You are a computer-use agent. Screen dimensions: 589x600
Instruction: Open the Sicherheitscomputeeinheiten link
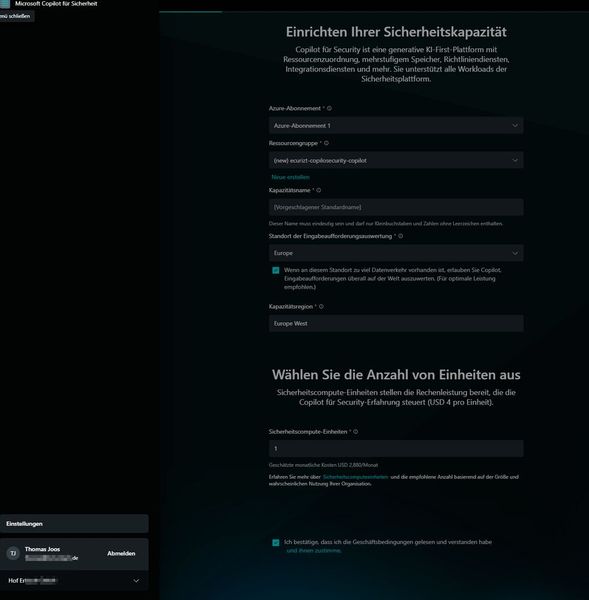(x=356, y=477)
